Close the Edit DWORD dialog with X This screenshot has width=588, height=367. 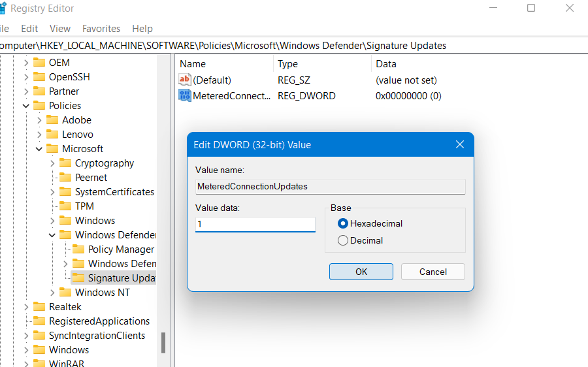pos(460,145)
